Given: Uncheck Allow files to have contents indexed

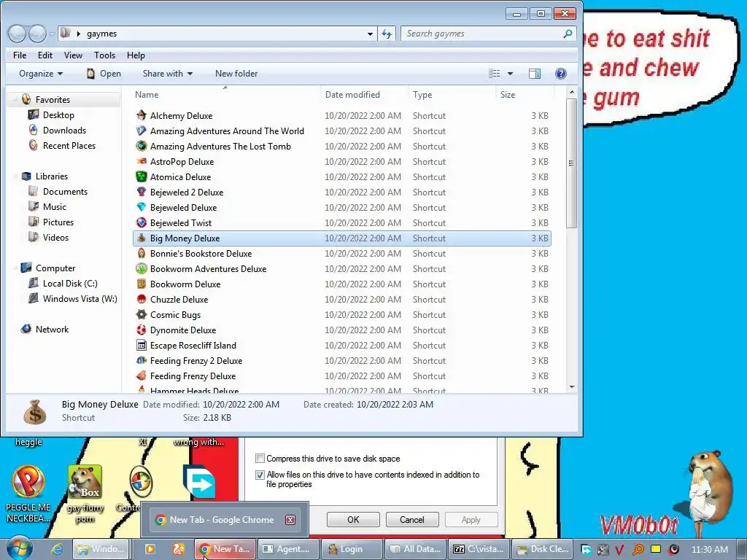Looking at the screenshot, I should (x=260, y=475).
